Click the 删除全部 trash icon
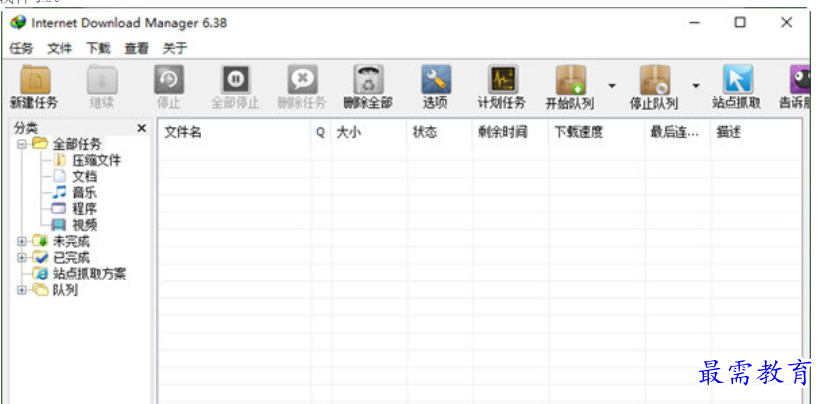 369,80
